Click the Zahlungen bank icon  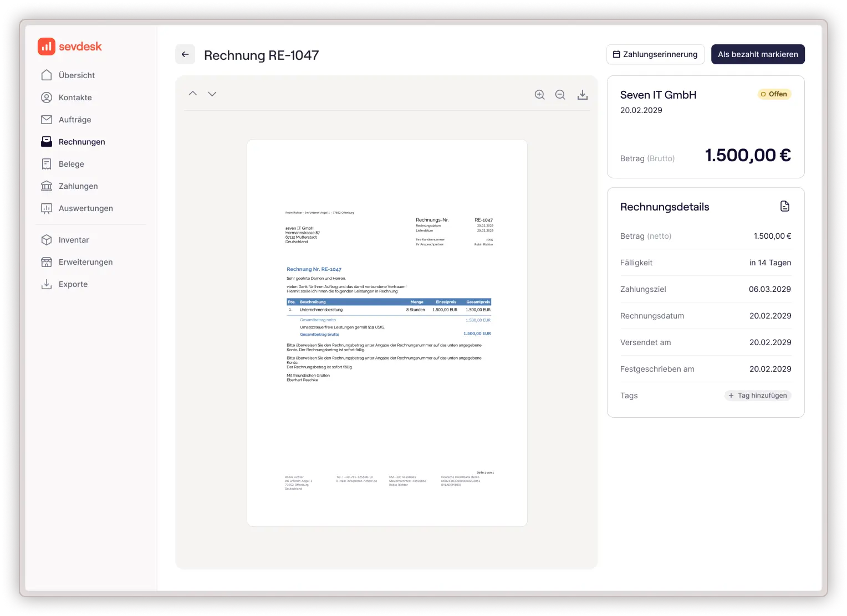pyautogui.click(x=47, y=186)
